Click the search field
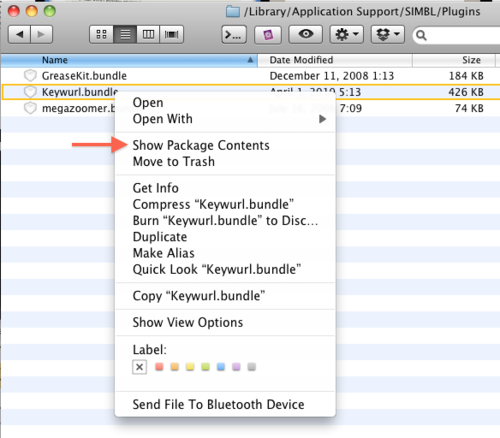This screenshot has height=438, width=500. pos(457,35)
